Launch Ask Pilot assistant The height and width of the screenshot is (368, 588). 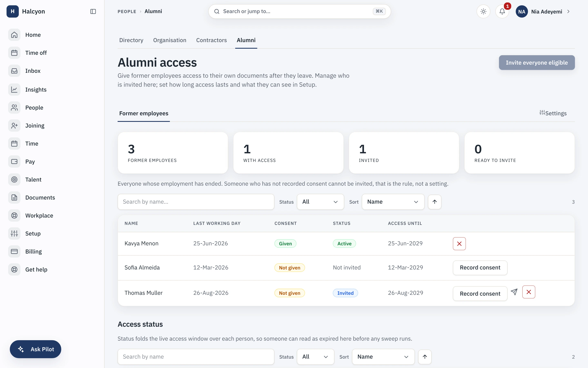[36, 349]
